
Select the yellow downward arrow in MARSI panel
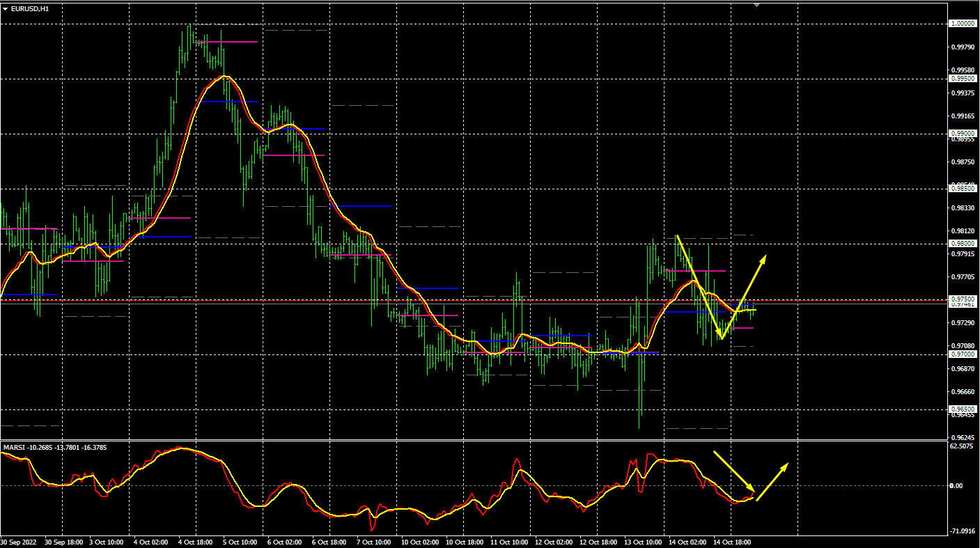[733, 471]
